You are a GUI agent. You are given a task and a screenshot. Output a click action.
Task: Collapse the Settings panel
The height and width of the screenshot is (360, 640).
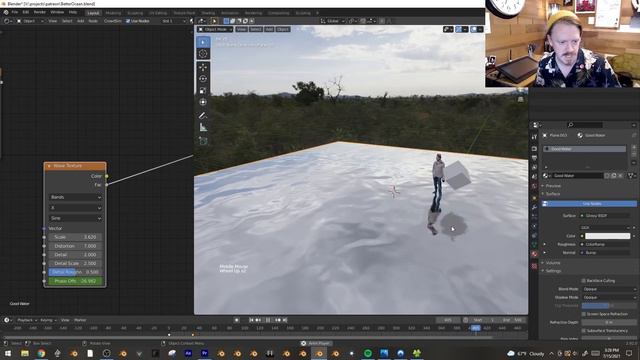pos(553,271)
